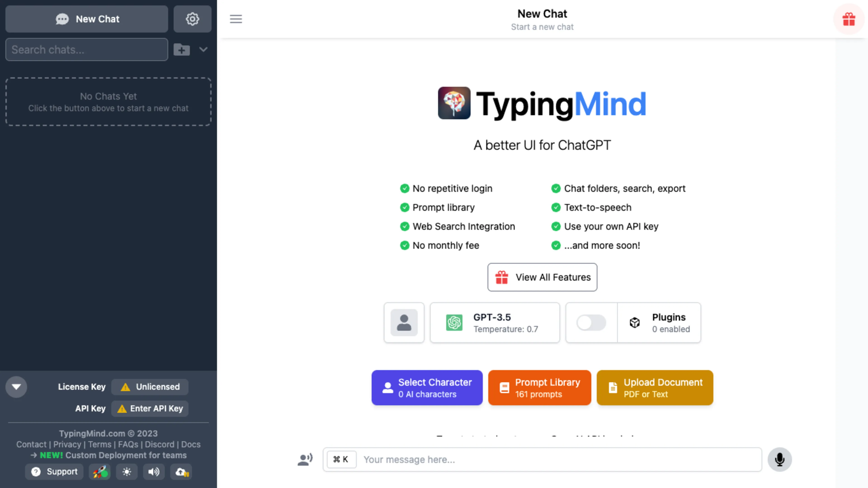Open the GPT-3.5 model selector
This screenshot has height=488, width=868.
click(495, 323)
